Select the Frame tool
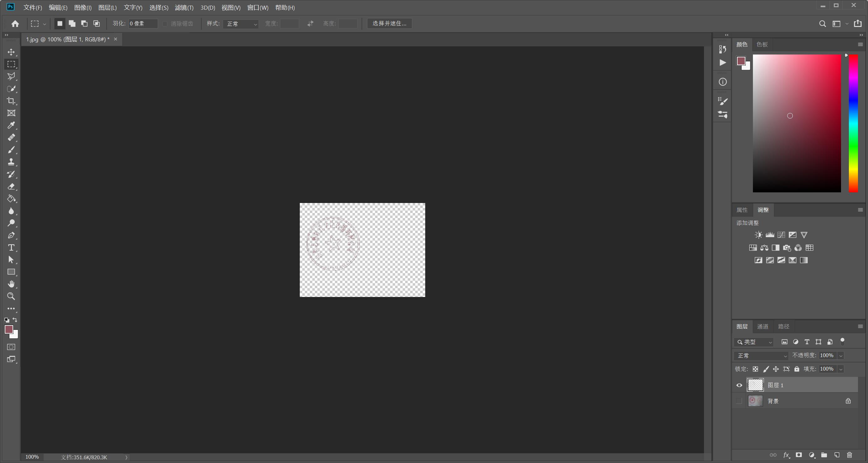Viewport: 868px width, 463px height. click(11, 113)
